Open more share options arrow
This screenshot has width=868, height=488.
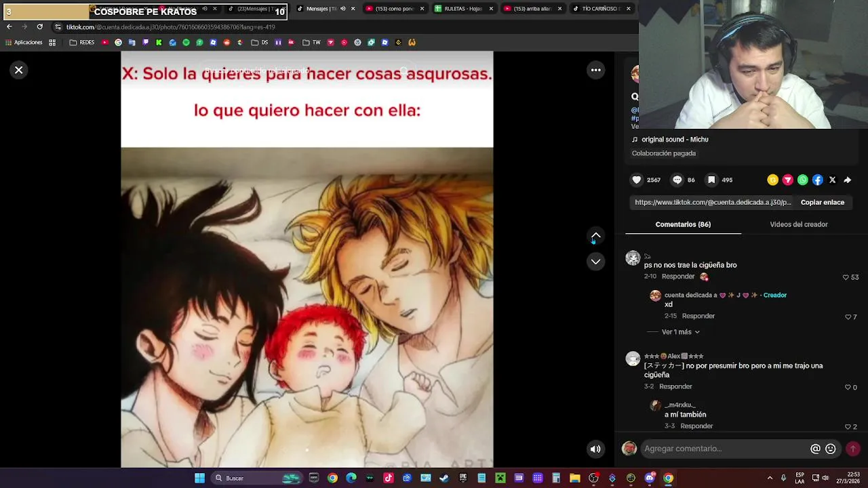[x=848, y=180]
